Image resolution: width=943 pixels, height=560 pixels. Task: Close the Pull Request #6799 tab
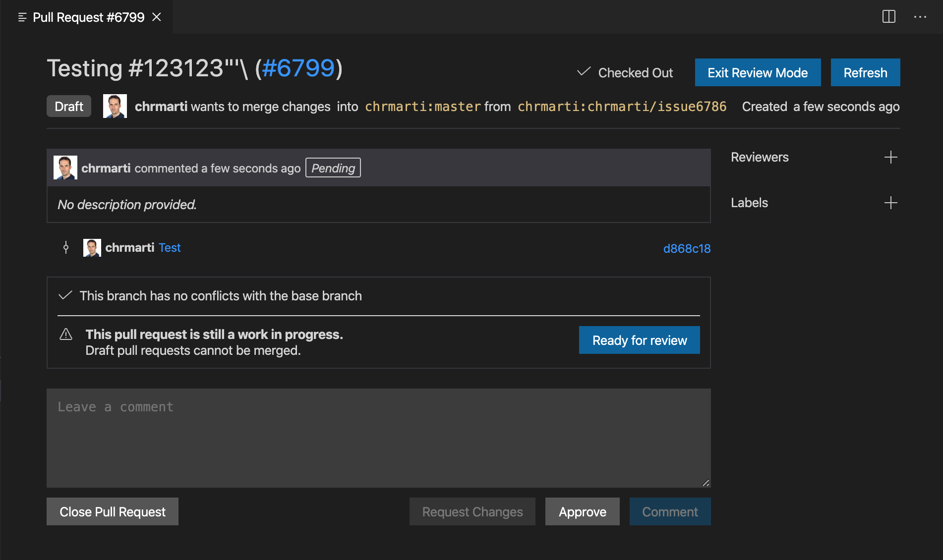(x=157, y=17)
